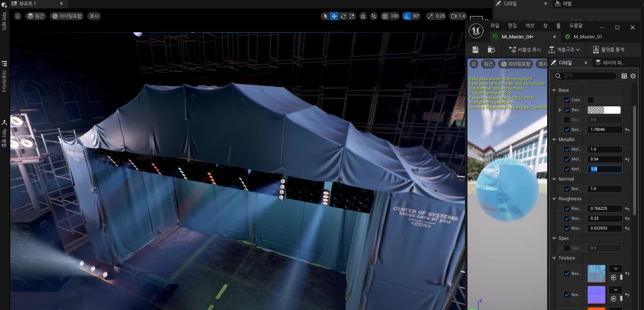Toggle Base texture parameter checkbox
Screen dimensions: 644x310
click(x=567, y=274)
